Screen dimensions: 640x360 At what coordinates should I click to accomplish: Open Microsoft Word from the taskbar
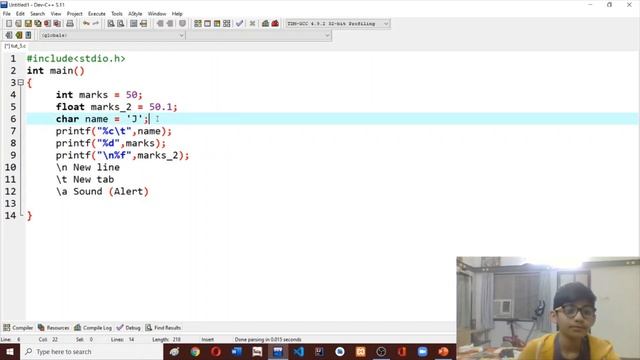236,351
